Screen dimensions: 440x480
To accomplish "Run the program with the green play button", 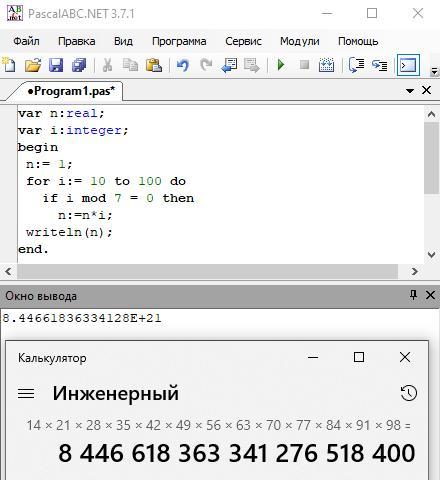I will [x=281, y=65].
